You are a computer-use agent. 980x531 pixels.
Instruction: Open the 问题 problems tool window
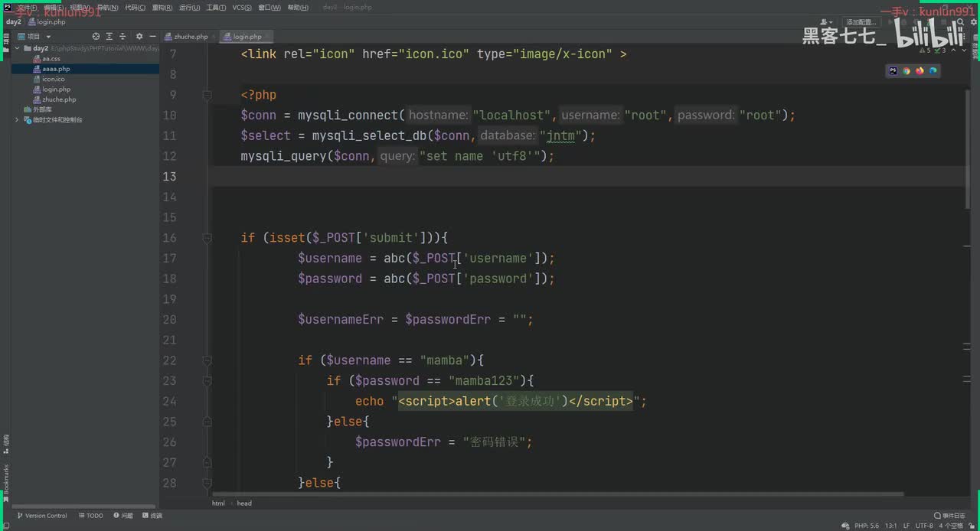coord(122,516)
